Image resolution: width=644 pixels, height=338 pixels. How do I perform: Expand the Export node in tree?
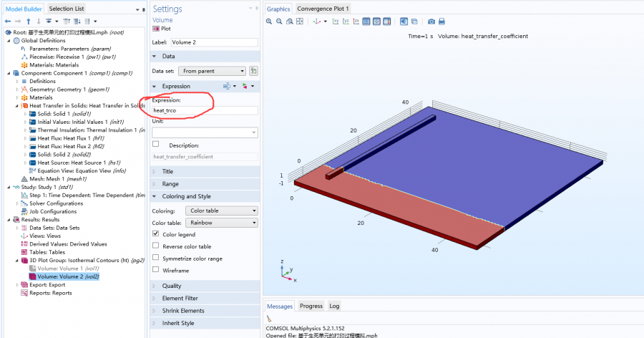pyautogui.click(x=17, y=285)
